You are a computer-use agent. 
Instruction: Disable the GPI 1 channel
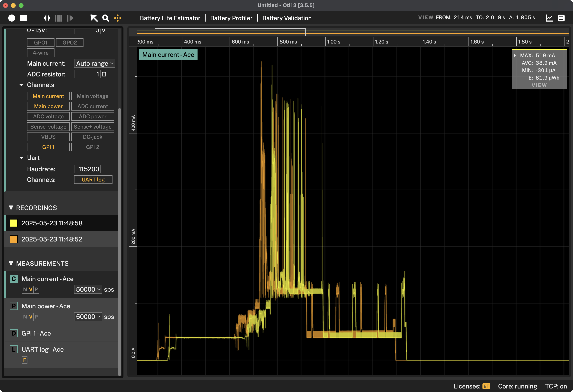[48, 147]
